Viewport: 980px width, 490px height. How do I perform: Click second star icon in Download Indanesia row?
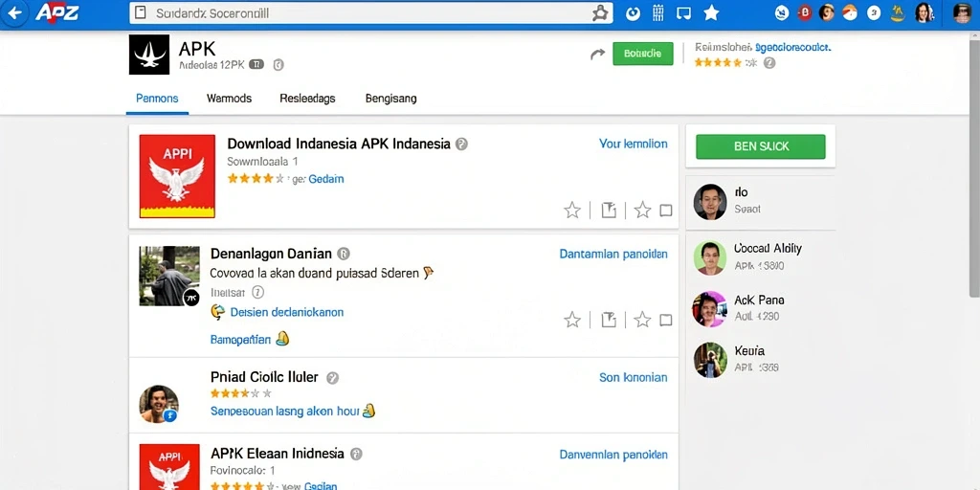pos(642,210)
